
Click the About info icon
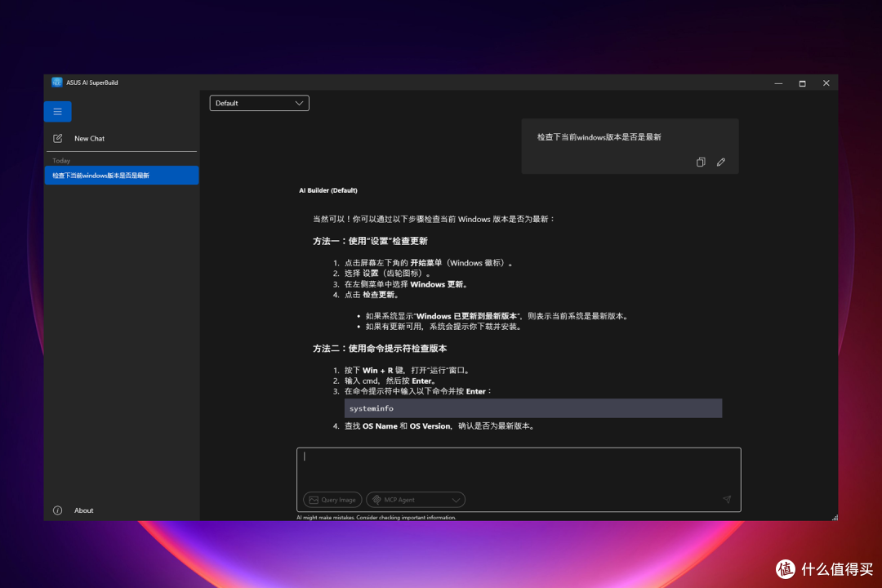coord(57,510)
